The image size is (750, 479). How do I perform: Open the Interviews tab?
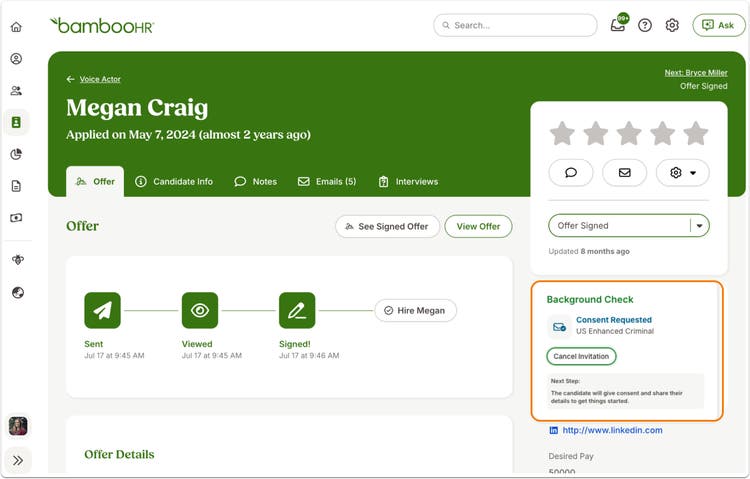408,182
